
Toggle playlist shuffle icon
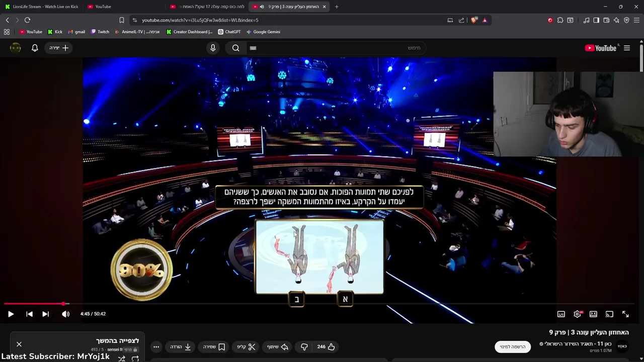[x=121, y=358]
